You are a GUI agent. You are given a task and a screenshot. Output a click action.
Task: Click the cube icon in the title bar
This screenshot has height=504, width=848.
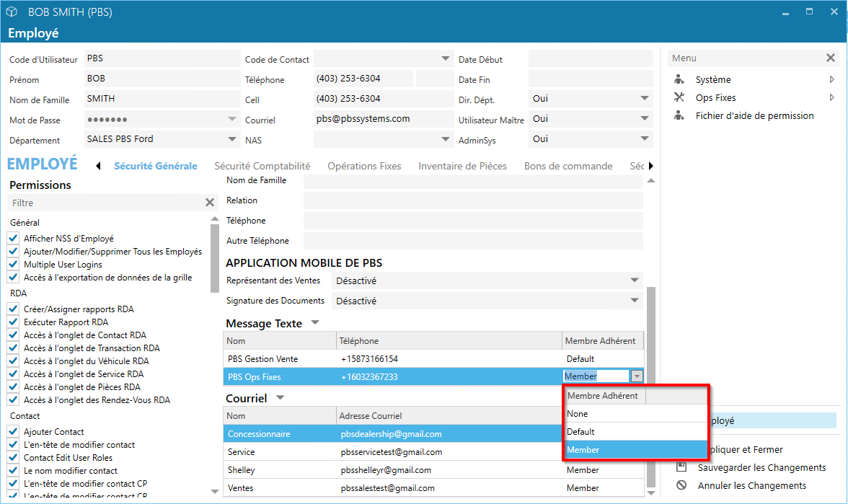click(x=12, y=12)
